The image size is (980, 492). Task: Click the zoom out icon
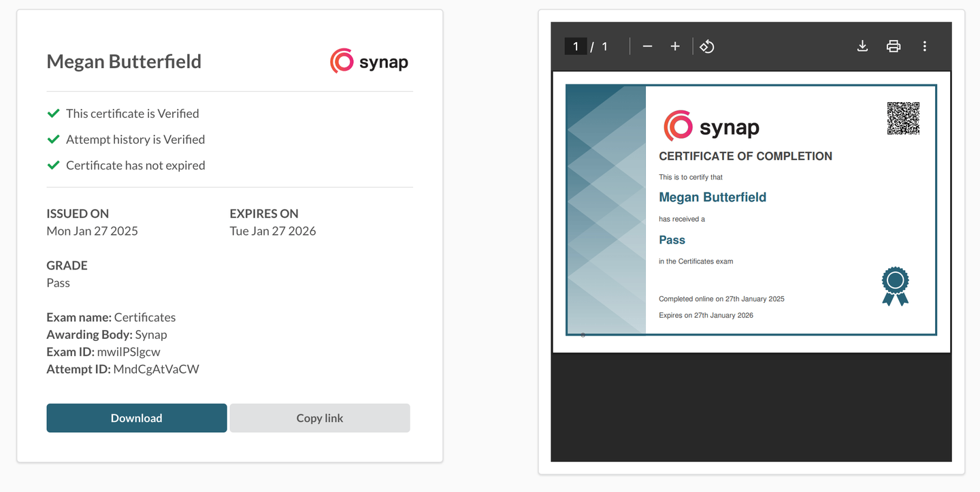647,46
